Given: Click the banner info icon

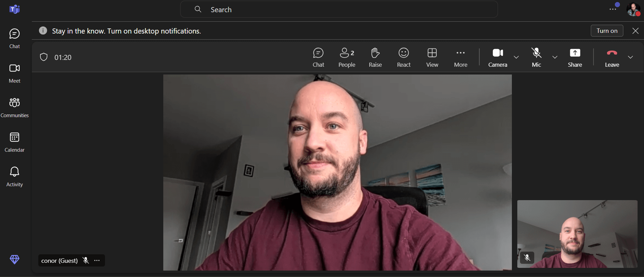Looking at the screenshot, I should [43, 30].
